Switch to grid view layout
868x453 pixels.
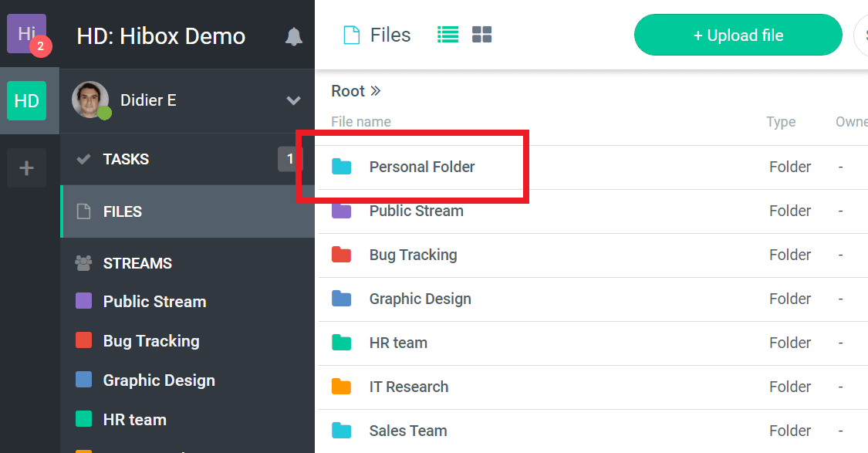point(482,35)
